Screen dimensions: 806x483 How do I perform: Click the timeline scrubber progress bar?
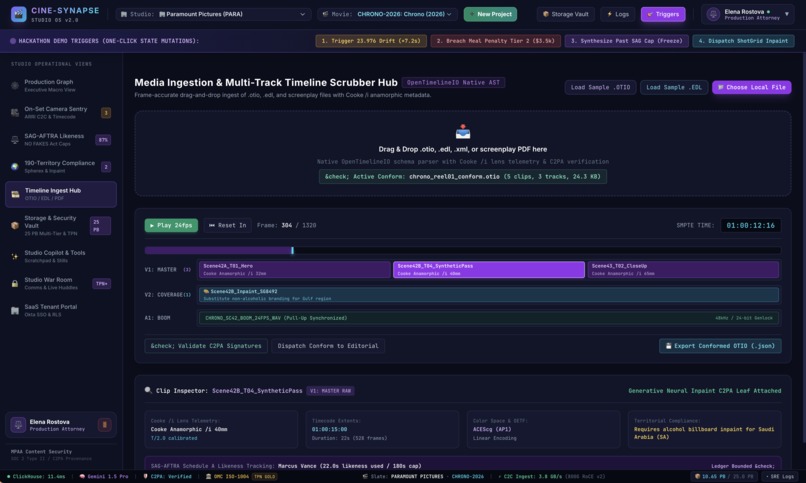point(463,250)
